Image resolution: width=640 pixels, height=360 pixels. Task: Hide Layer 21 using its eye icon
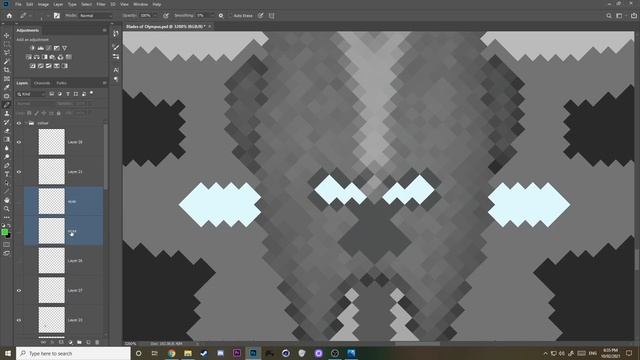19,172
